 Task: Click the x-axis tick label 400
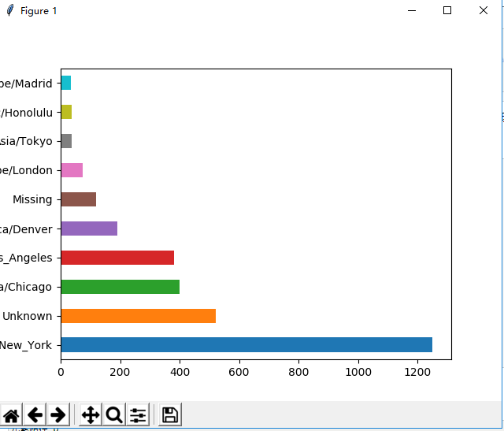pos(180,372)
